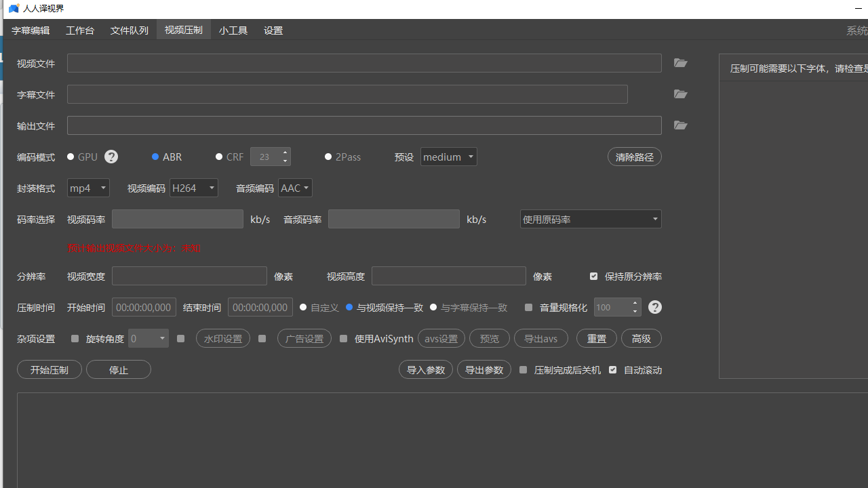The image size is (868, 488).
Task: Focus the 音频码率 input field
Action: click(x=394, y=219)
